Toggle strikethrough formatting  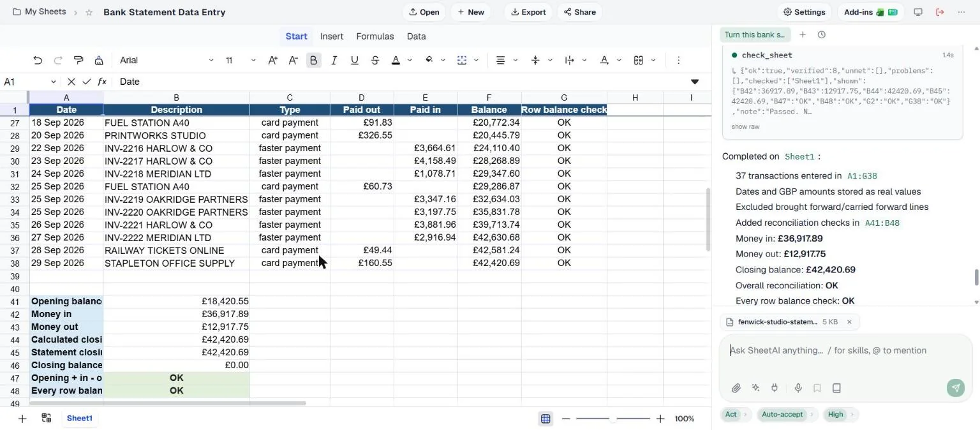(x=375, y=60)
